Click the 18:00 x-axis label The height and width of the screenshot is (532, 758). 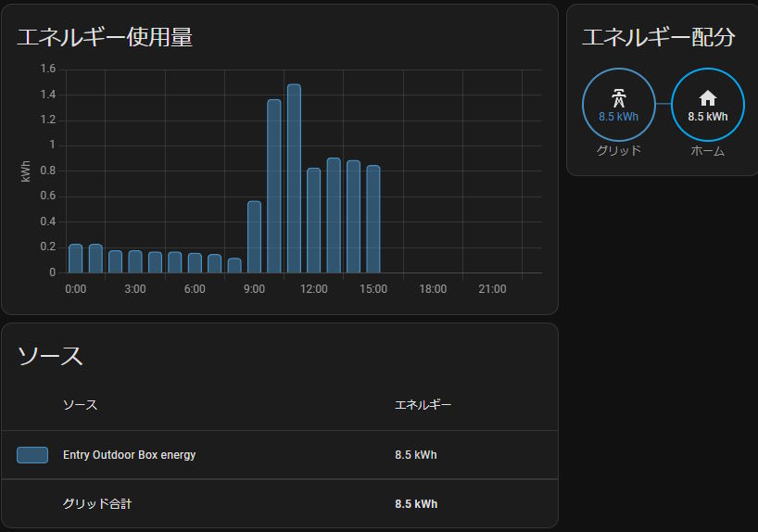click(x=433, y=289)
